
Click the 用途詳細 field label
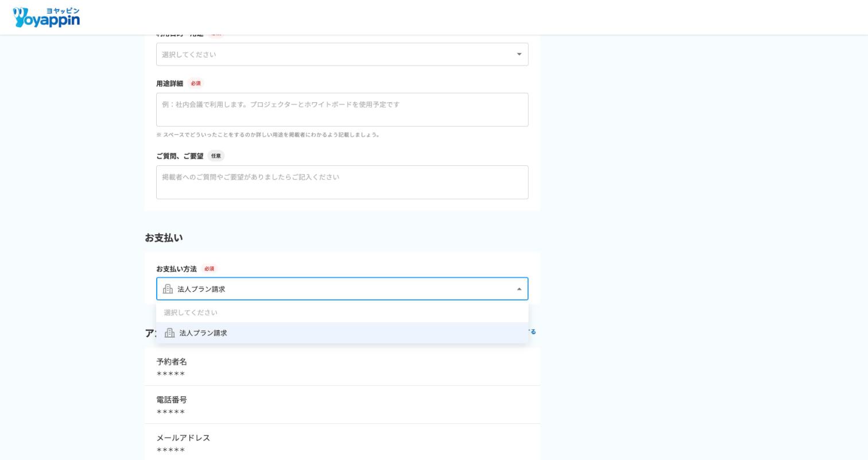pyautogui.click(x=169, y=84)
